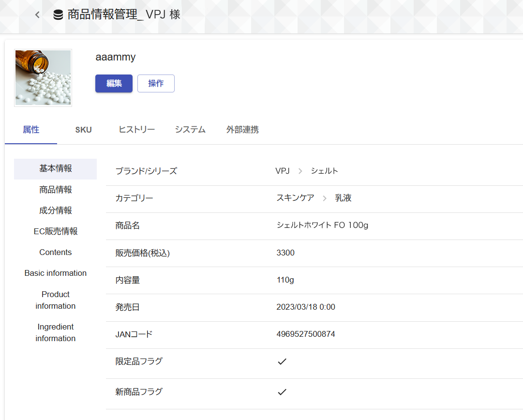Image resolution: width=523 pixels, height=420 pixels.
Task: Select the 成分情報 section
Action: point(55,210)
